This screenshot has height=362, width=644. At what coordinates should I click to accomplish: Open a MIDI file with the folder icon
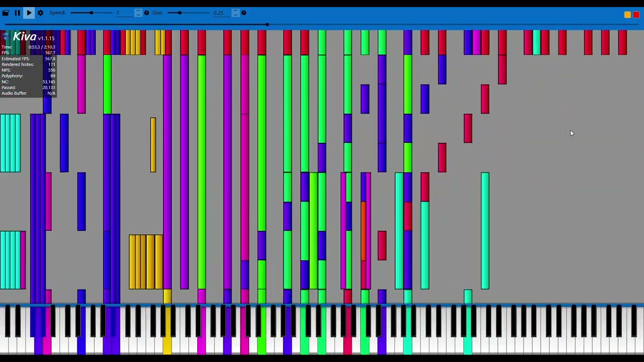pyautogui.click(x=6, y=13)
